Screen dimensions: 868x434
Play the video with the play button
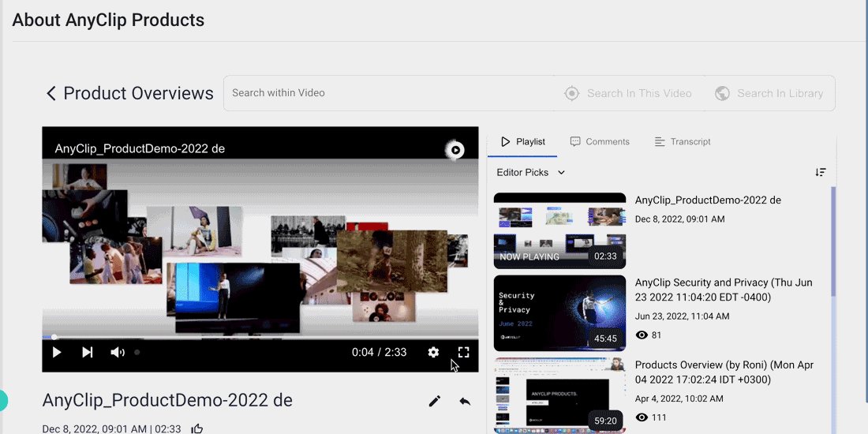tap(57, 352)
